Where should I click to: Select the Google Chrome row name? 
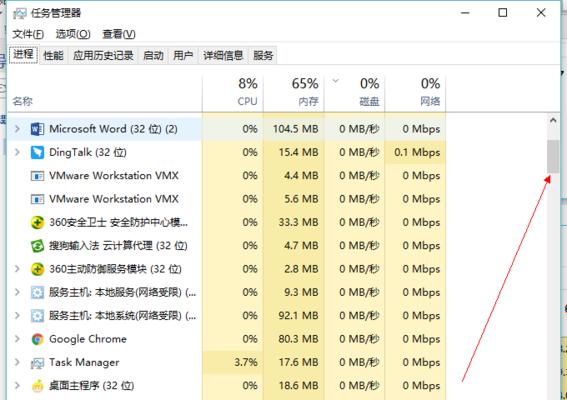pos(88,339)
